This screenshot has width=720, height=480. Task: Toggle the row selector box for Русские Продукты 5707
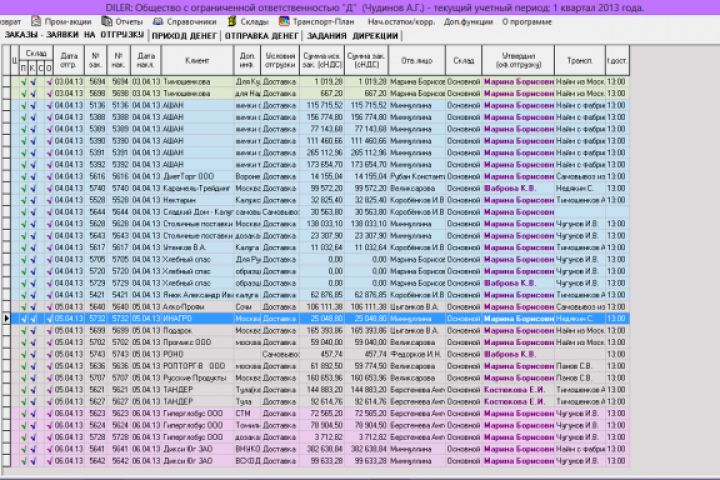coord(6,378)
